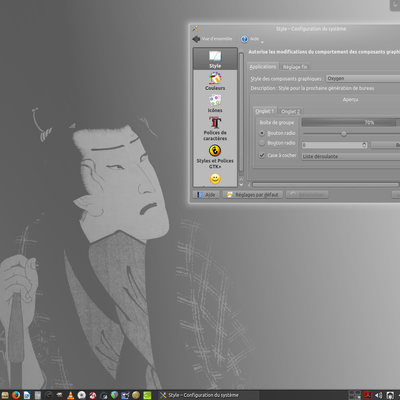Click the blue Aide question-mark icon
This screenshot has width=400, height=400.
pos(244,39)
